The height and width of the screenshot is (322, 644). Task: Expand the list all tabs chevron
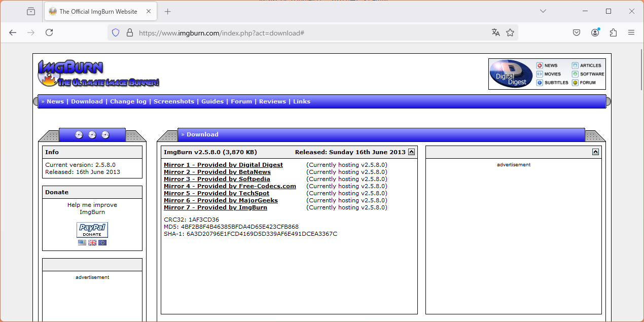(543, 11)
